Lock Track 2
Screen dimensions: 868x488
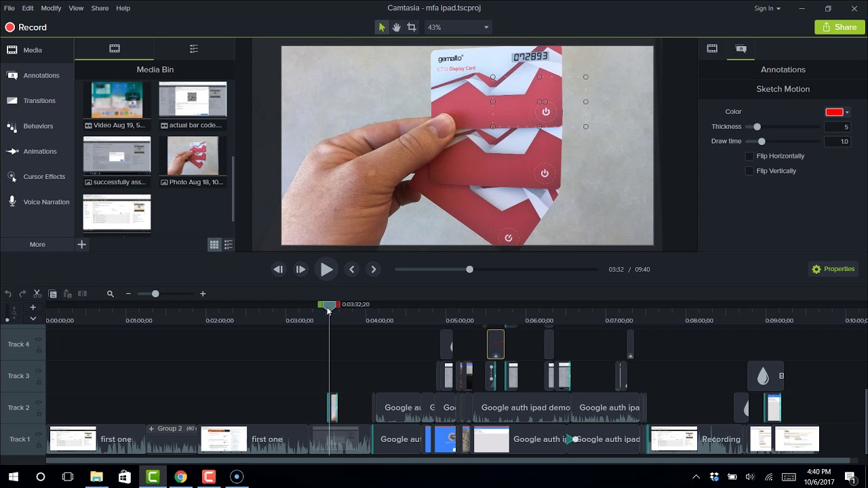click(x=39, y=413)
